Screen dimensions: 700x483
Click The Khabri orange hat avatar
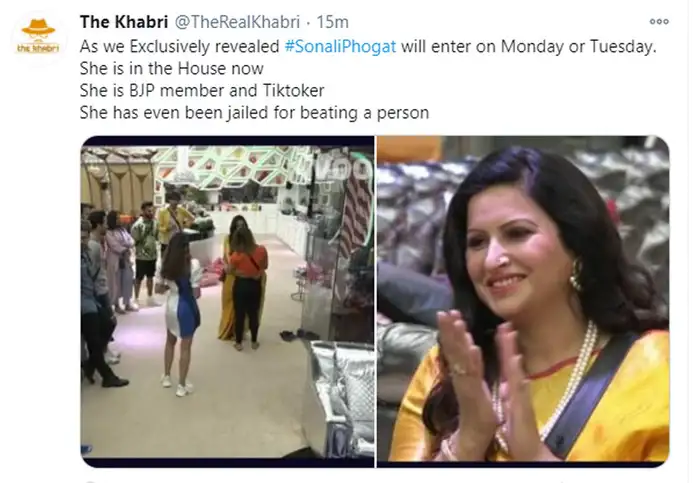coord(38,28)
